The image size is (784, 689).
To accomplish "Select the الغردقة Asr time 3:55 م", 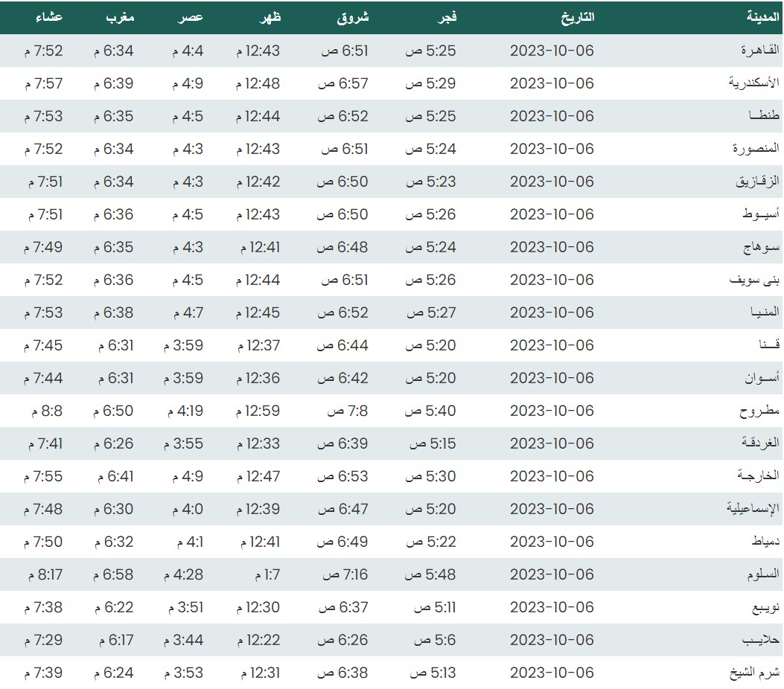I will coord(183,443).
